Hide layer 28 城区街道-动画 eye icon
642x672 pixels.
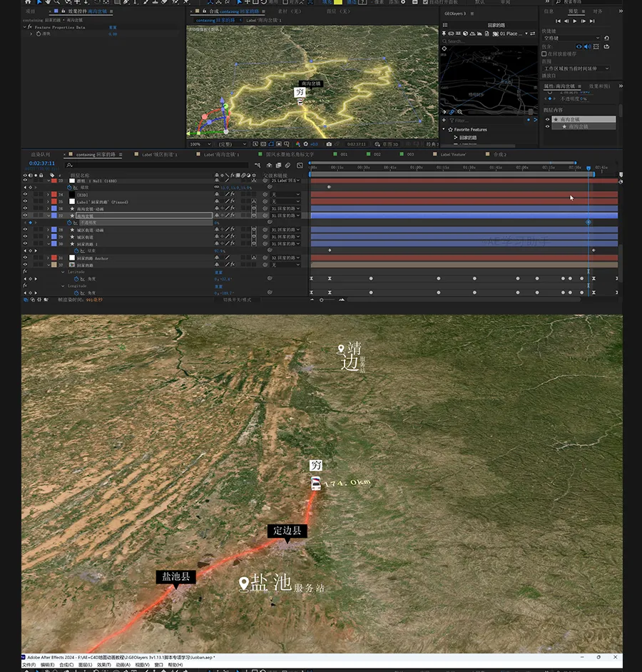(x=25, y=230)
